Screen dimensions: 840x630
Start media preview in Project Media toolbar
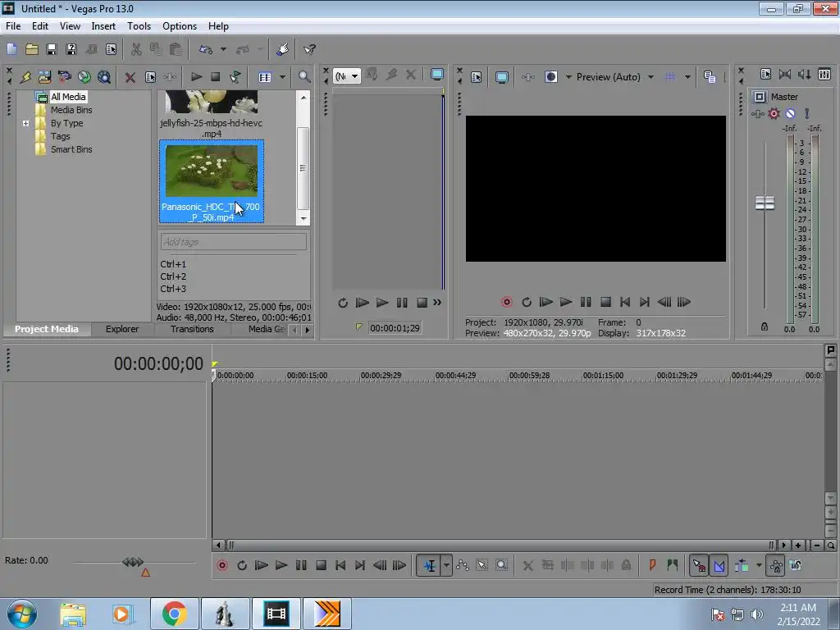pyautogui.click(x=196, y=77)
